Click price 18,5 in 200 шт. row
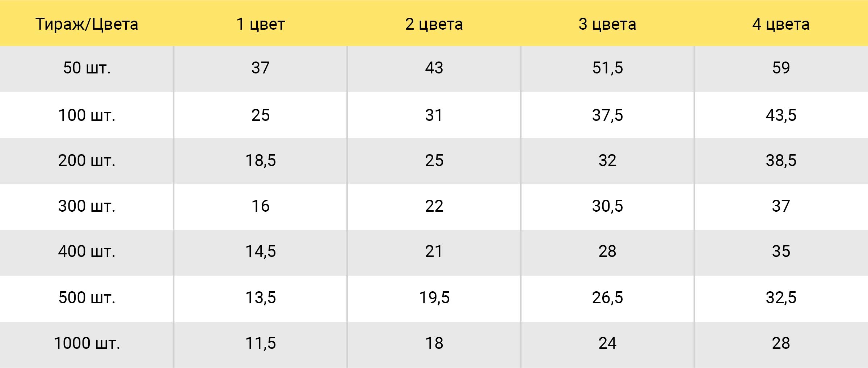The width and height of the screenshot is (868, 368). click(261, 161)
